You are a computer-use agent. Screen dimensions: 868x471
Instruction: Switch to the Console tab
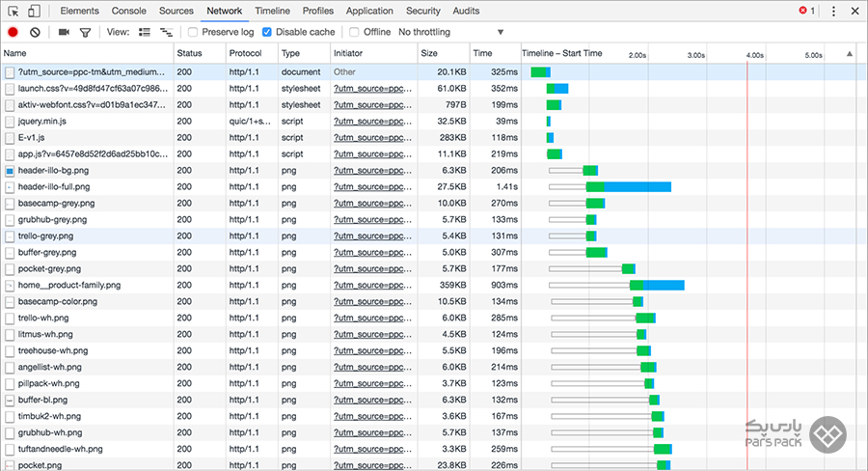coord(129,11)
